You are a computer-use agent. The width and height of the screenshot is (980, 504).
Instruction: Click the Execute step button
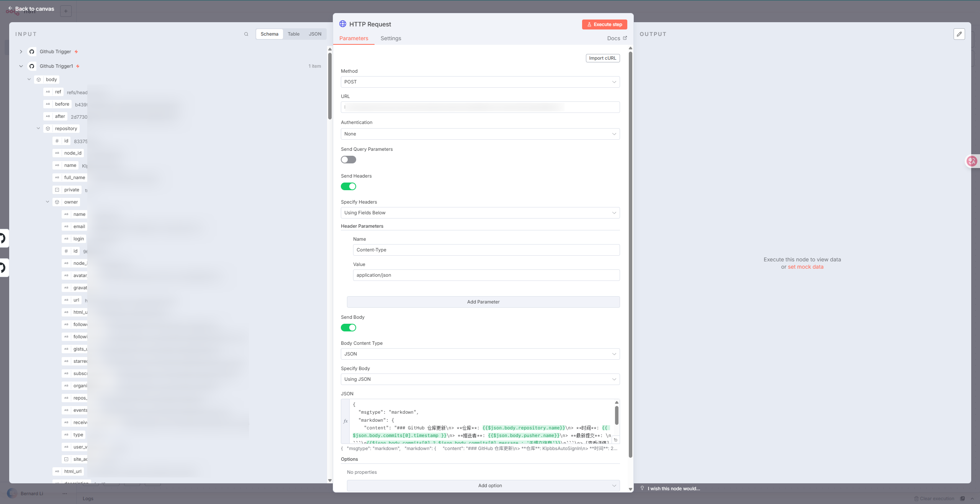point(604,24)
